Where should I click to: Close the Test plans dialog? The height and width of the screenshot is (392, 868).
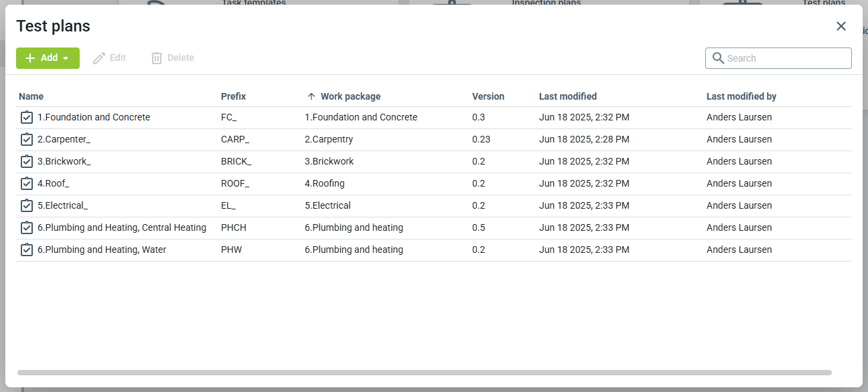pos(841,26)
